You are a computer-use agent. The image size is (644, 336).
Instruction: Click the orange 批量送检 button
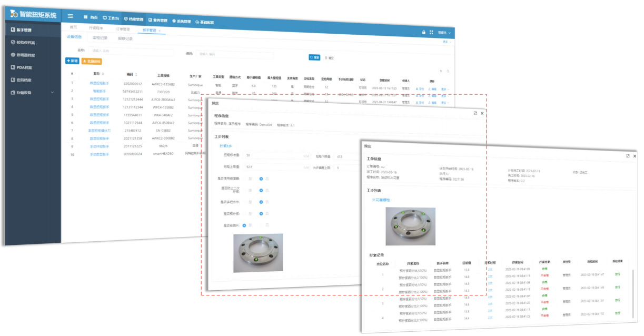coord(91,61)
